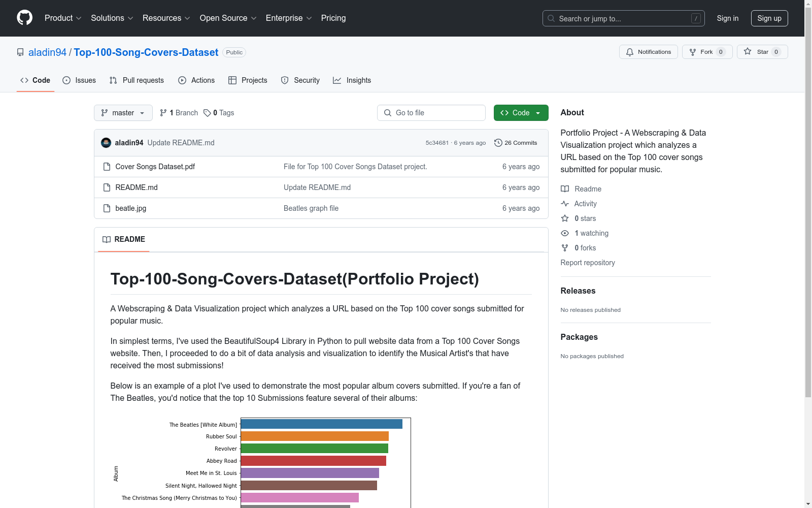Click file icon beside beatle.jpg
Image resolution: width=812 pixels, height=508 pixels.
[107, 208]
